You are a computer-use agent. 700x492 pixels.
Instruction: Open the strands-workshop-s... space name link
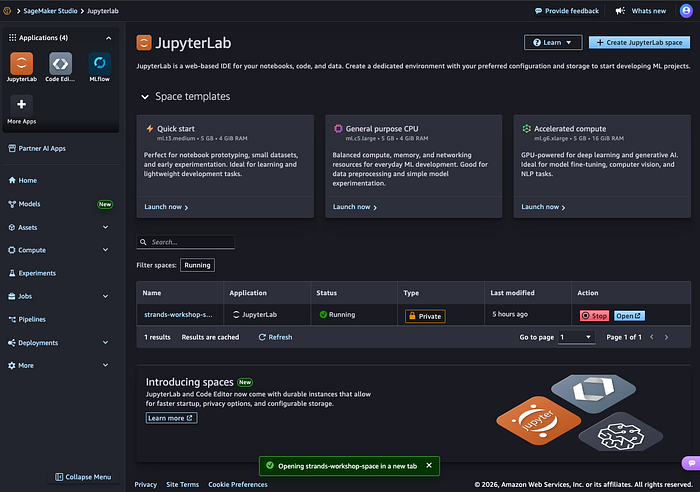178,315
